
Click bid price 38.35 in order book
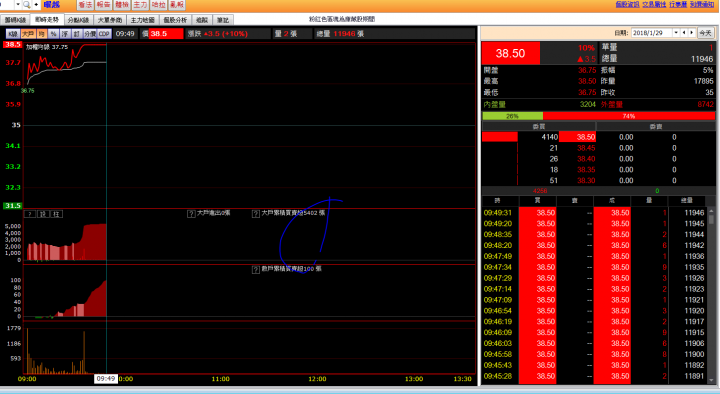586,170
